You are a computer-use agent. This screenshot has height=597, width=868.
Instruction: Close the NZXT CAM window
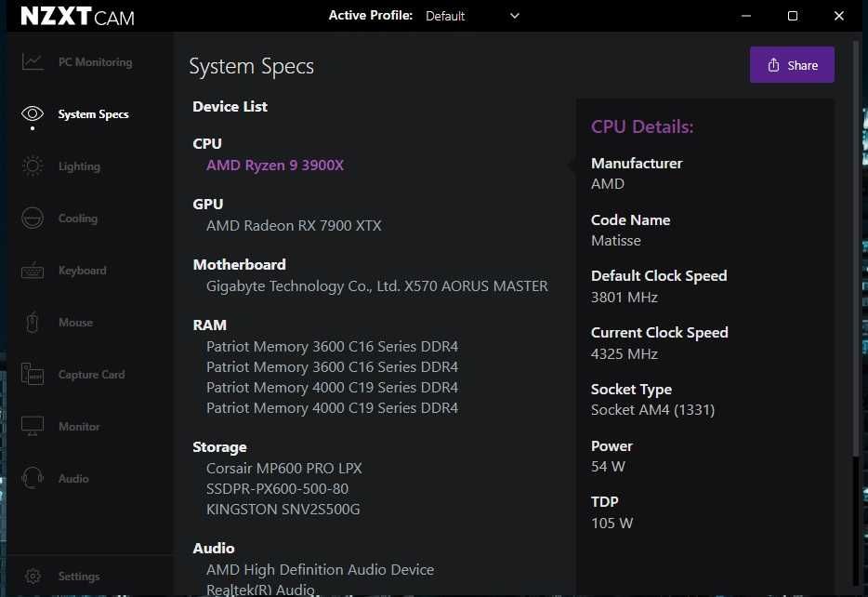coord(838,16)
